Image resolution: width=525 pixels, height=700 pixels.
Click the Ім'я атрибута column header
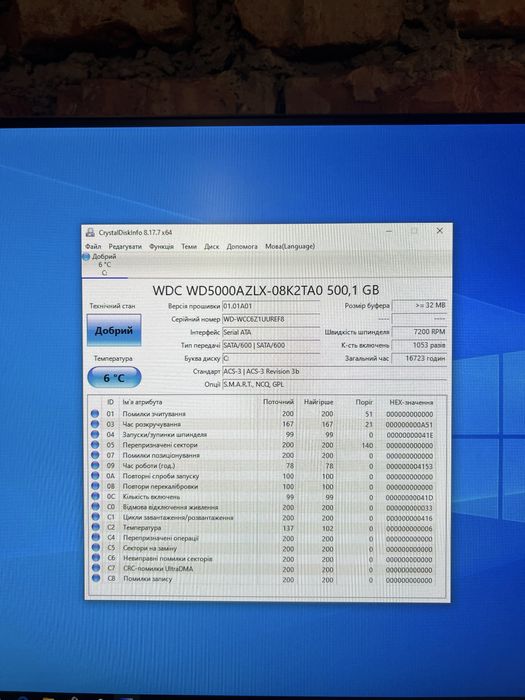142,402
